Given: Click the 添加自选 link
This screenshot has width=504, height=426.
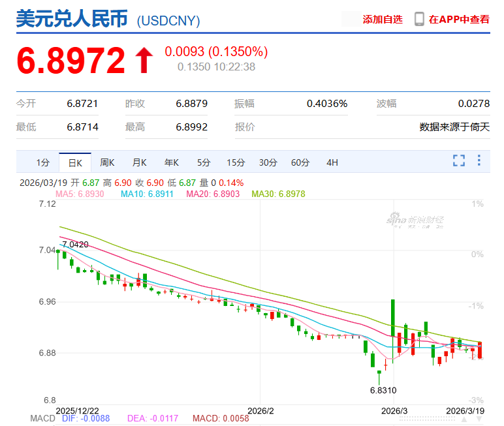Looking at the screenshot, I should pyautogui.click(x=383, y=20).
